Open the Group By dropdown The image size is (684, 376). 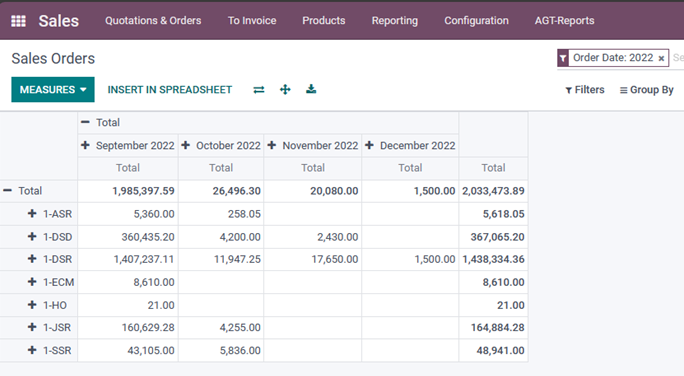click(646, 90)
